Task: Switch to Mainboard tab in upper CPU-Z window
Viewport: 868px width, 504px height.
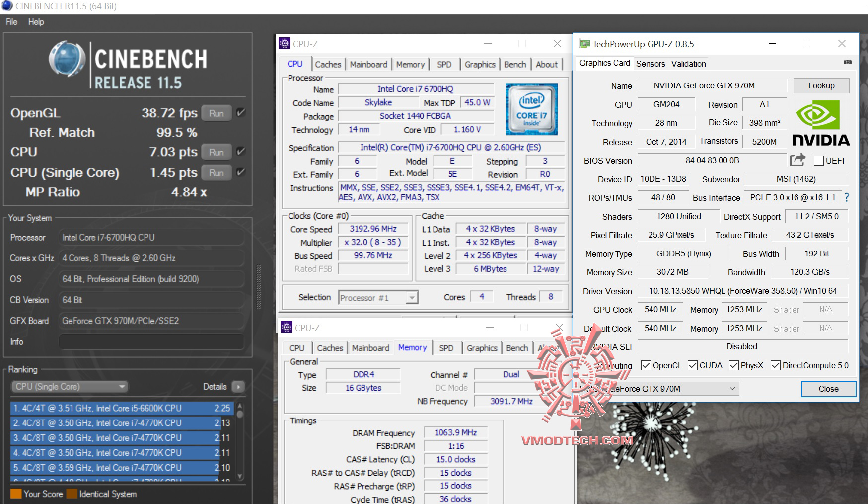Action: tap(368, 64)
